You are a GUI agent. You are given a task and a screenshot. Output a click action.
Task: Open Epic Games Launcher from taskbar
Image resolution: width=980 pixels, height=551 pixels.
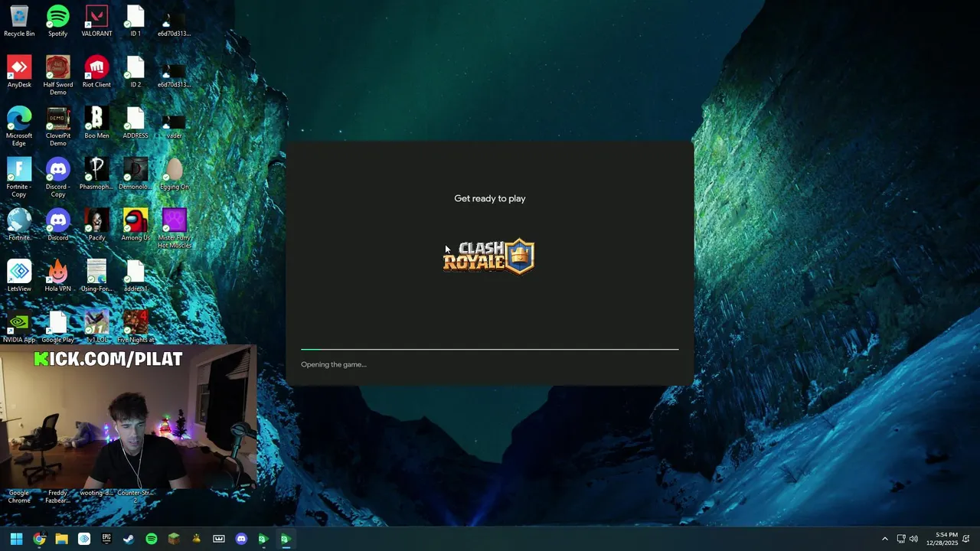point(106,539)
